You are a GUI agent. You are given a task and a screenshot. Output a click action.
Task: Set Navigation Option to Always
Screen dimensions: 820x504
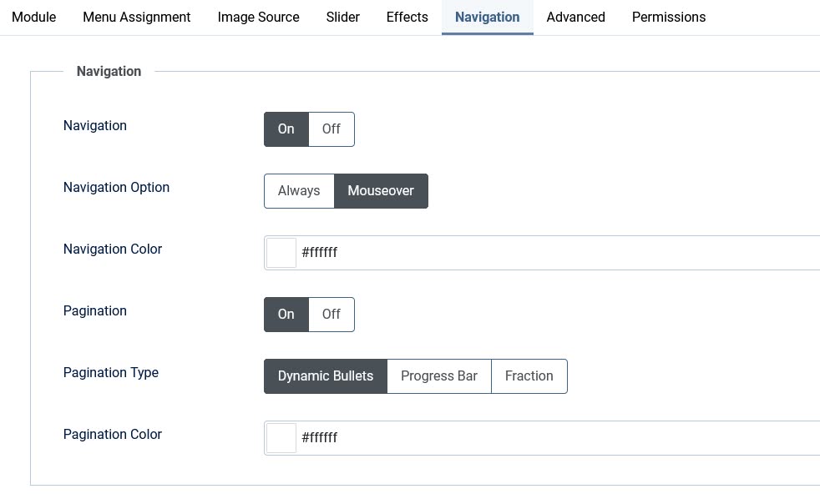click(x=299, y=191)
